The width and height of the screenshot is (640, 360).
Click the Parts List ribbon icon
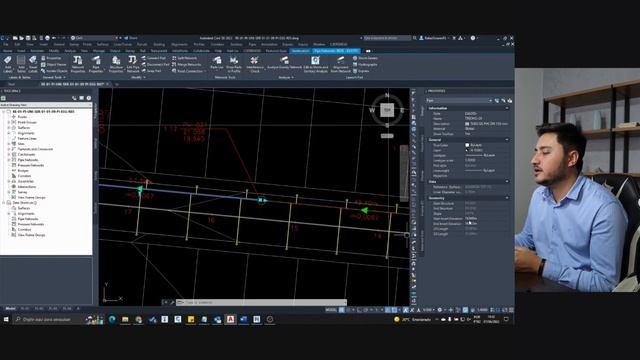point(217,63)
